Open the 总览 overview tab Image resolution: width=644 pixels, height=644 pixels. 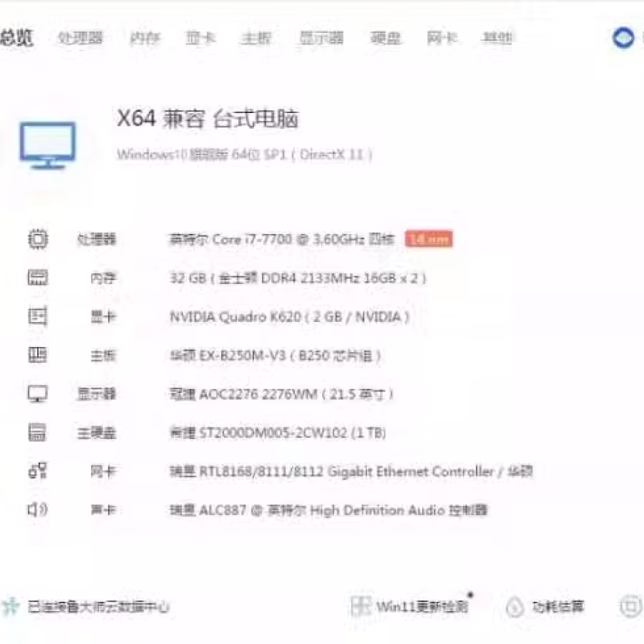(x=16, y=38)
